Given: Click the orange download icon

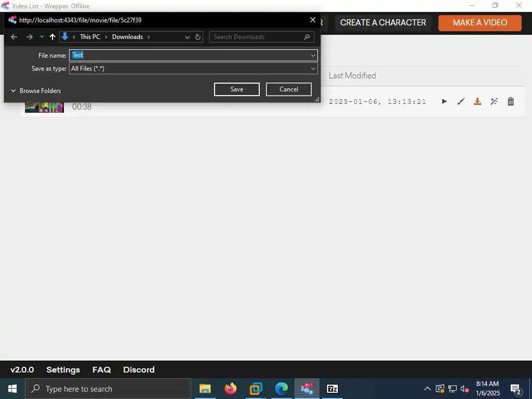Looking at the screenshot, I should [x=477, y=101].
